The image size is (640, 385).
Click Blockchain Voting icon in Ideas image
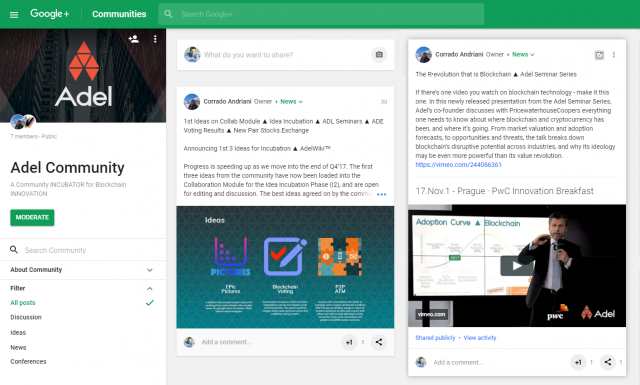[285, 256]
